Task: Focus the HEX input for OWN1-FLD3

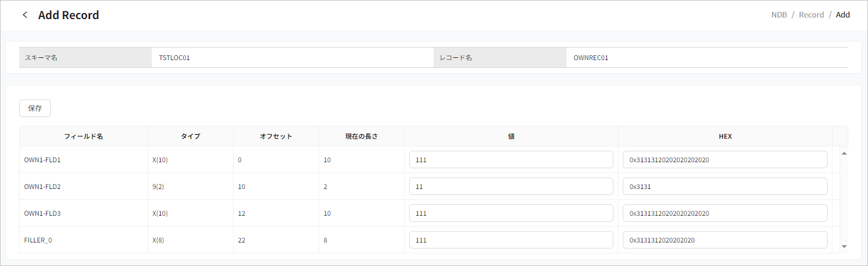Action: [x=724, y=214]
